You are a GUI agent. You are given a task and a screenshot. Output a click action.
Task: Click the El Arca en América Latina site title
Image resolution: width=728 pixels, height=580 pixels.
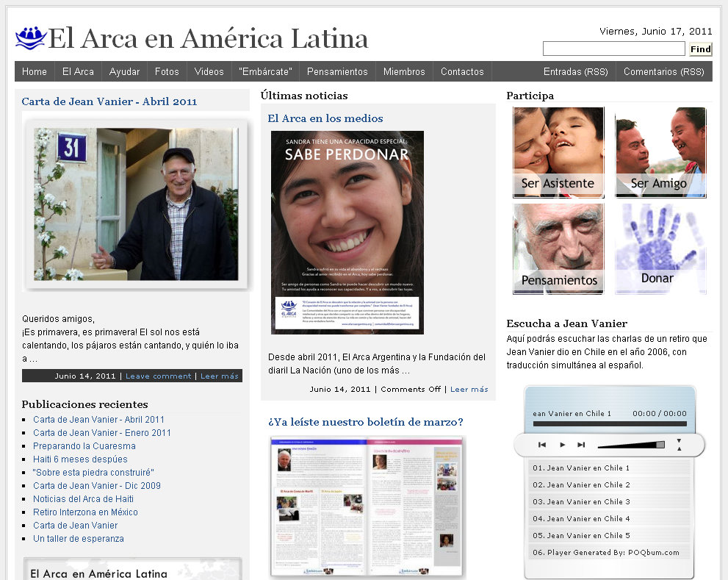pos(208,38)
